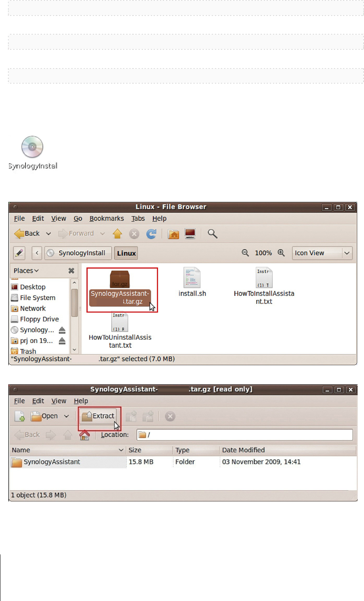Select Desktop in Places sidebar
This screenshot has width=364, height=601.
pos(28,287)
